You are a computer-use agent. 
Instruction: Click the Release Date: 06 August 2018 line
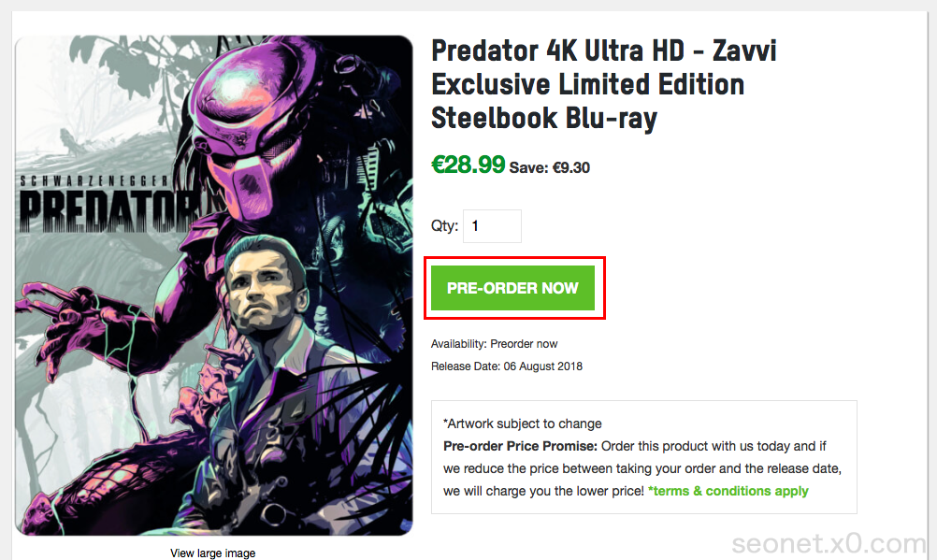pyautogui.click(x=507, y=366)
